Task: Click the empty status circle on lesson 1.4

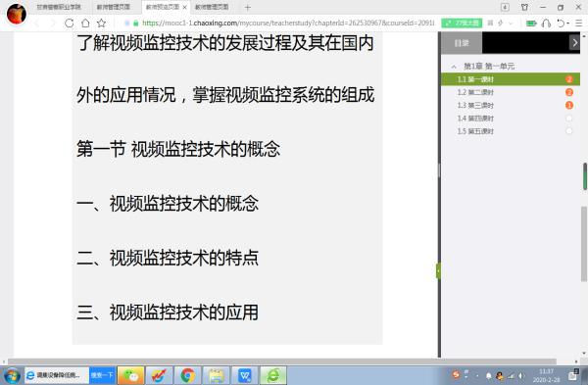Action: click(x=568, y=119)
